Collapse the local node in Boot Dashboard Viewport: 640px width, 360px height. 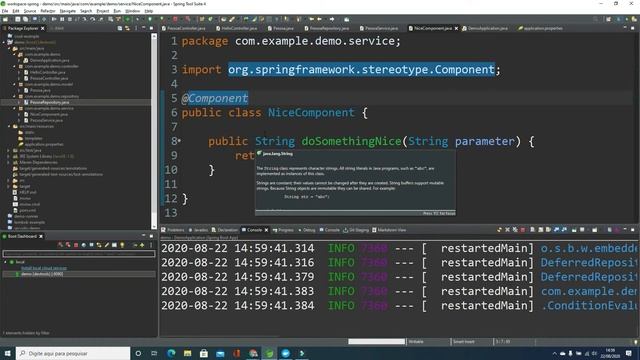tap(6, 262)
